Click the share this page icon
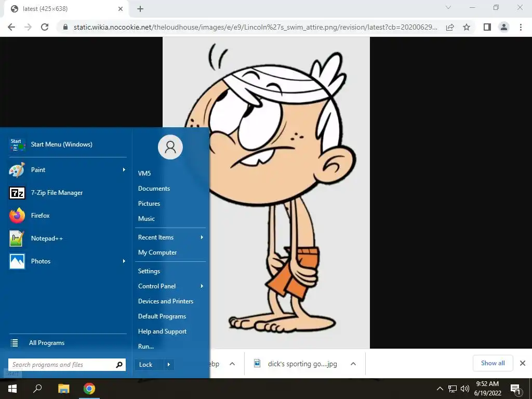This screenshot has width=532, height=399. 450,27
